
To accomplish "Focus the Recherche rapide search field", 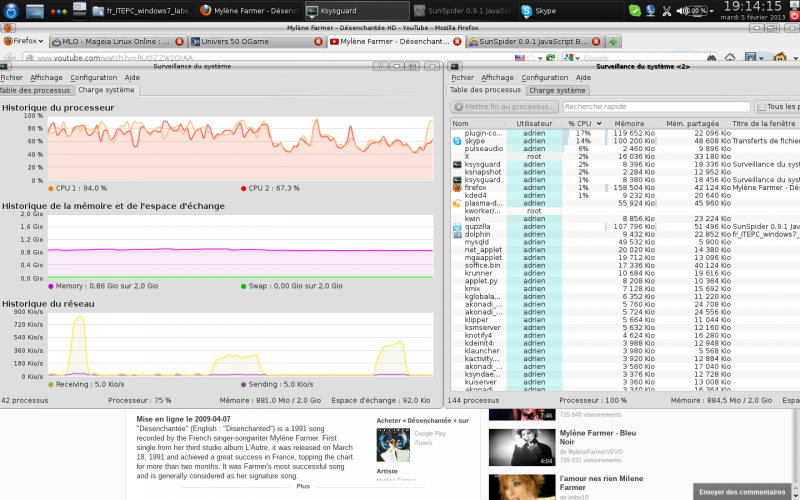I will point(656,107).
